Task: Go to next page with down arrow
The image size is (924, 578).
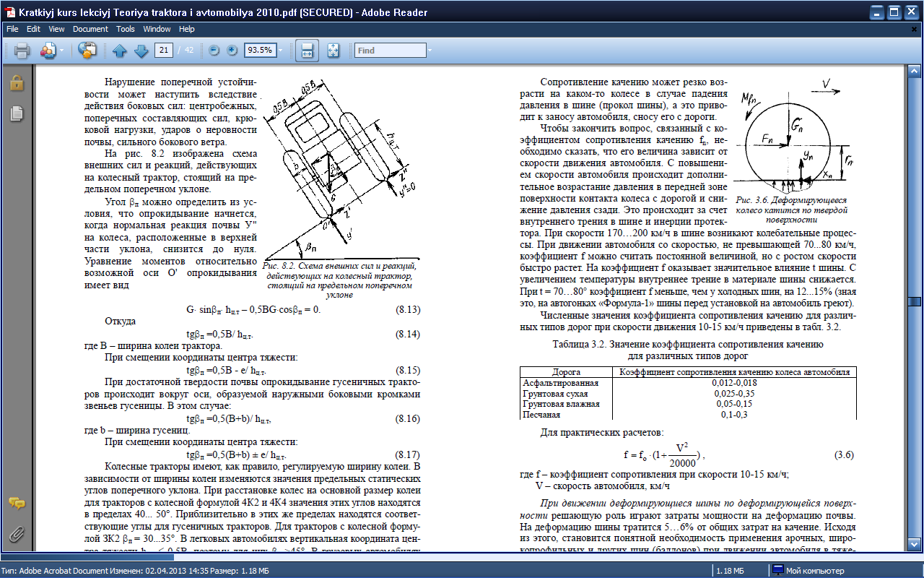Action: 141,51
